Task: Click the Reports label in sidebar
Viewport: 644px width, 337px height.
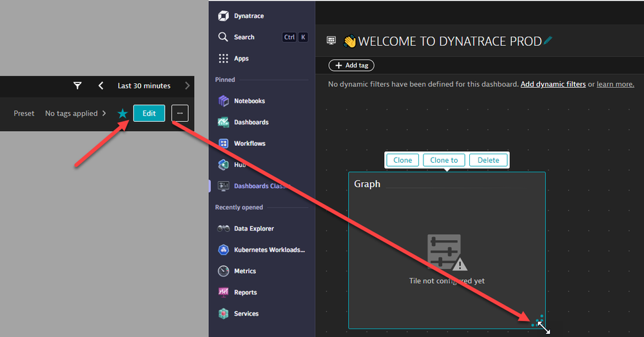Action: 245,292
